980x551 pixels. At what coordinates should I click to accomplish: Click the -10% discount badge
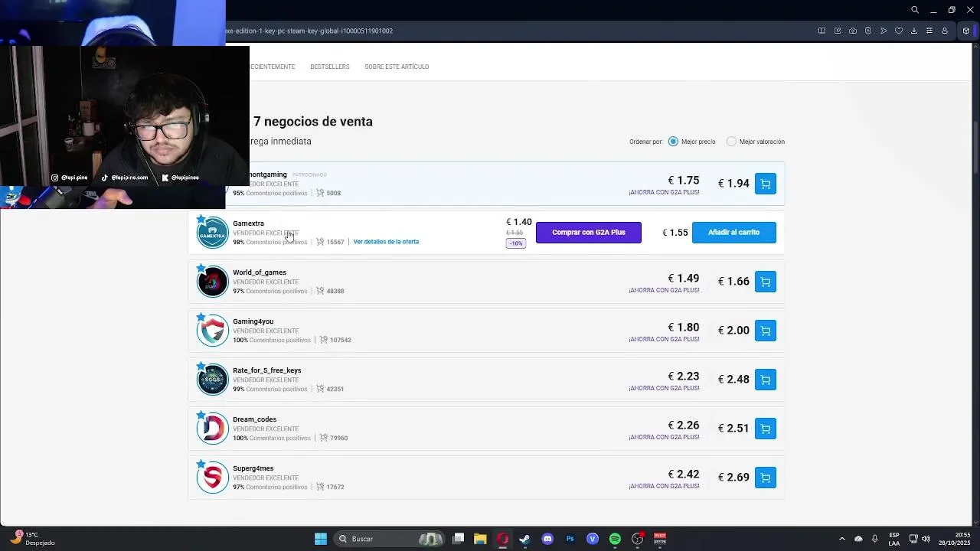point(515,243)
